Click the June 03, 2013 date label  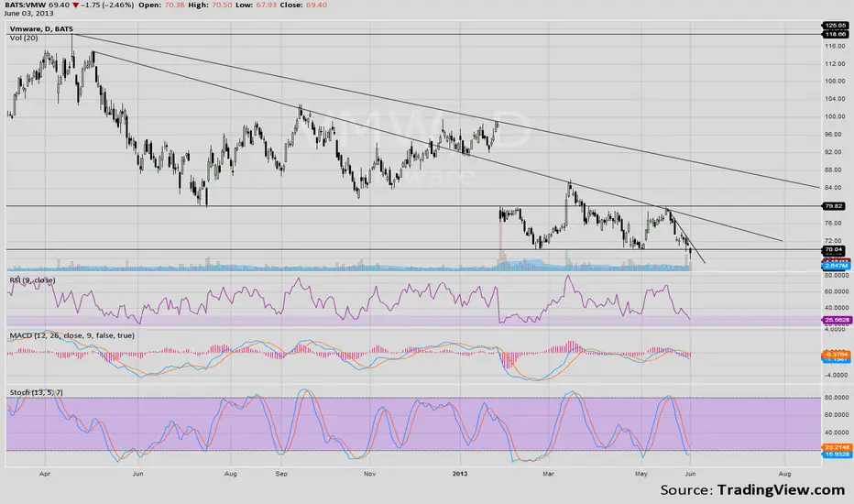(x=29, y=13)
